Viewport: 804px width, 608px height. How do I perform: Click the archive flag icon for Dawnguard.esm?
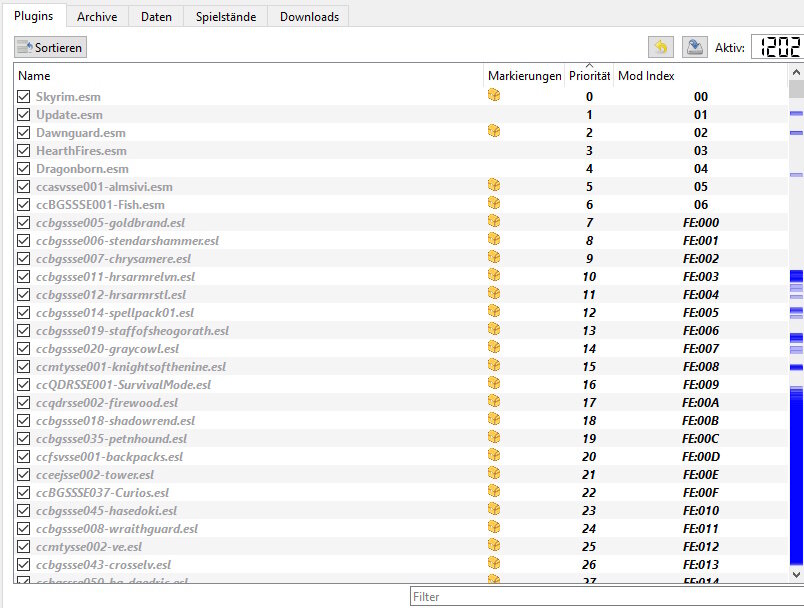click(494, 131)
